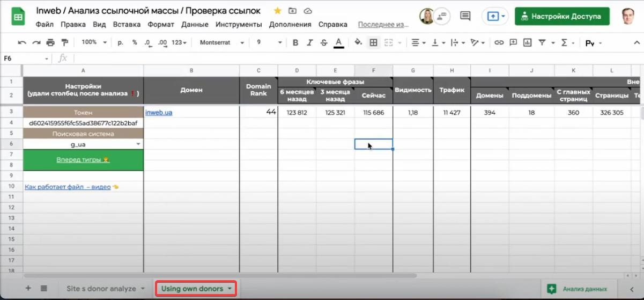Open text rotation options
This screenshot has width=644, height=300.
tap(477, 42)
